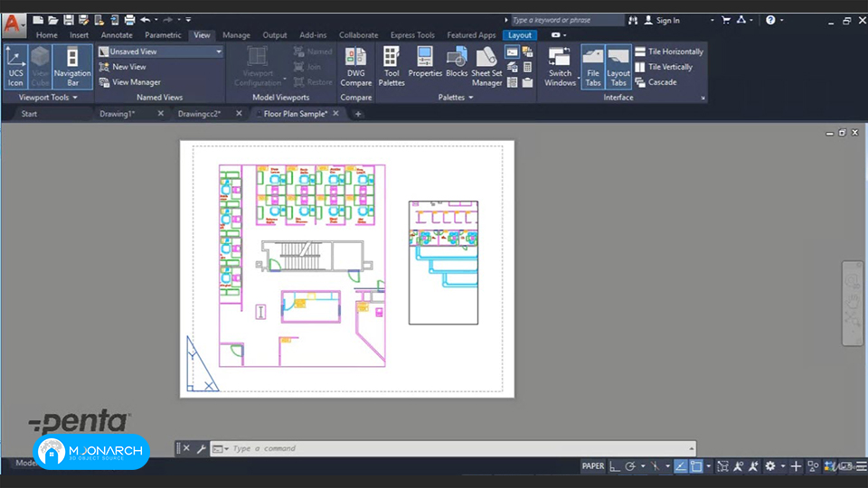This screenshot has width=868, height=488.
Task: Open Object Snap settings dropdown
Action: [709, 466]
